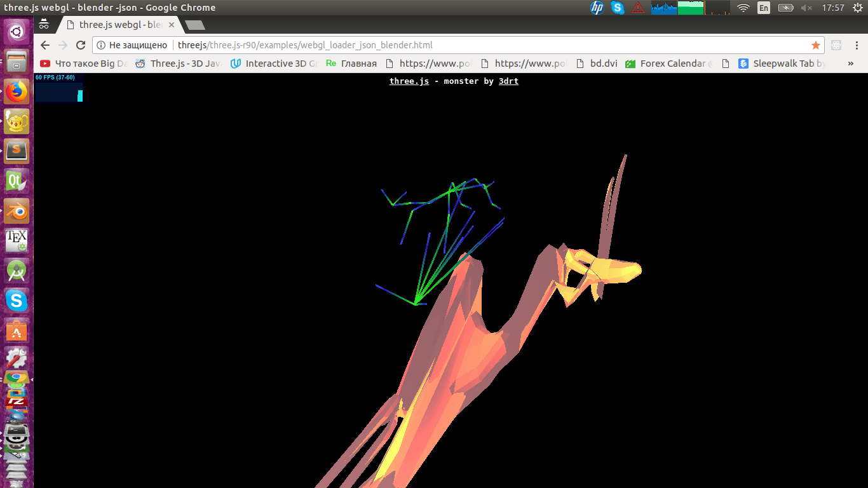Click the orange bookmark star
868x488 pixels.
coord(815,45)
